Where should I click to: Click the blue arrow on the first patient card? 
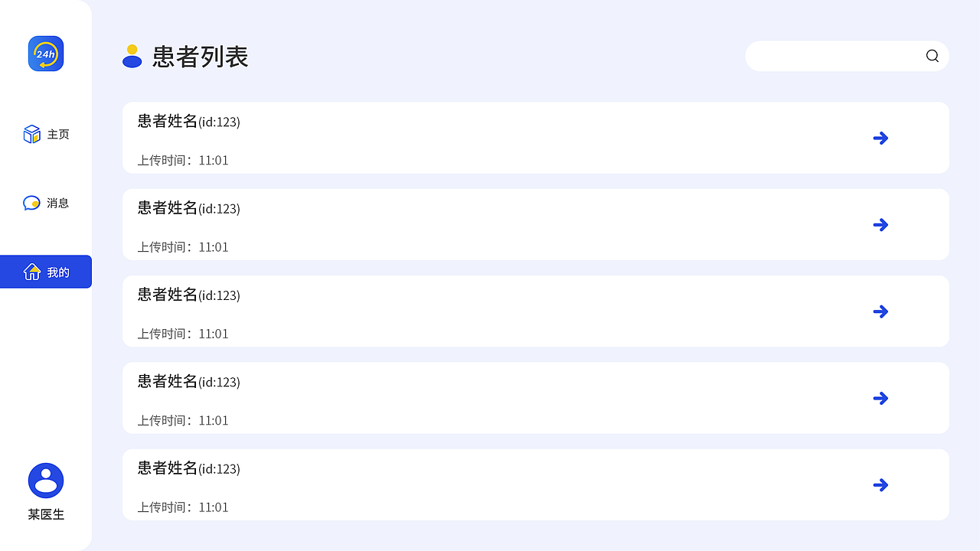880,138
